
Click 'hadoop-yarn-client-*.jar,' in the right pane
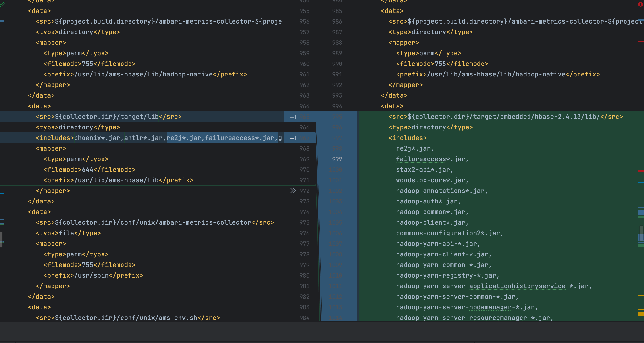tap(444, 254)
